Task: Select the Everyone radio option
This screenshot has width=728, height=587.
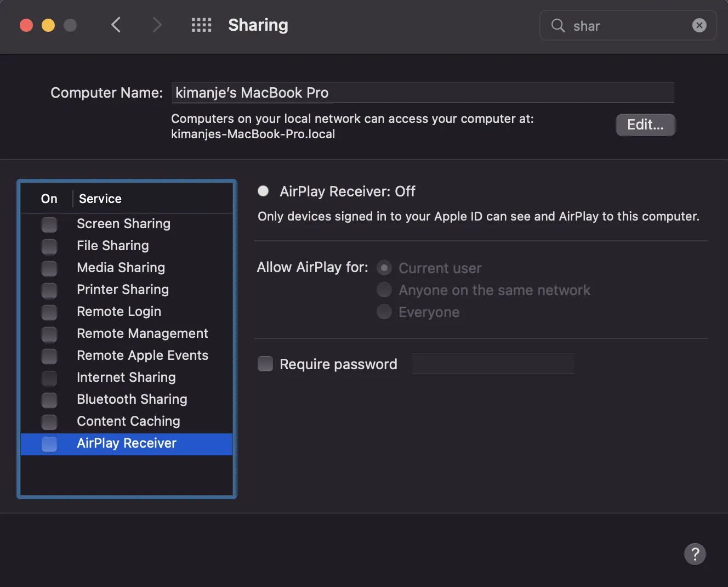Action: pos(384,312)
